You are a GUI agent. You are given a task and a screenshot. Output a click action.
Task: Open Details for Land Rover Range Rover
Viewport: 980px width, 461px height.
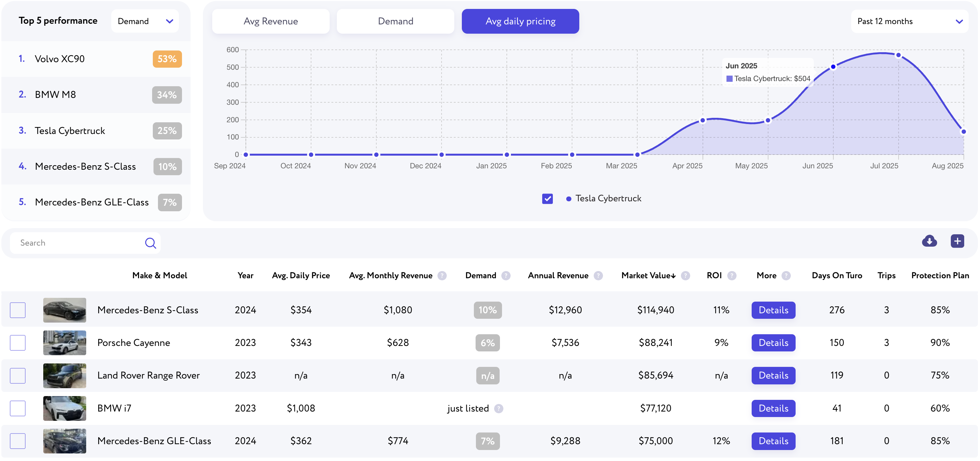pyautogui.click(x=773, y=376)
